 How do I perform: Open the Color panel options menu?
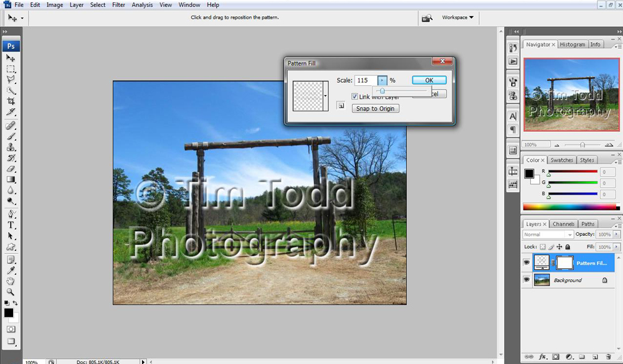pyautogui.click(x=618, y=162)
